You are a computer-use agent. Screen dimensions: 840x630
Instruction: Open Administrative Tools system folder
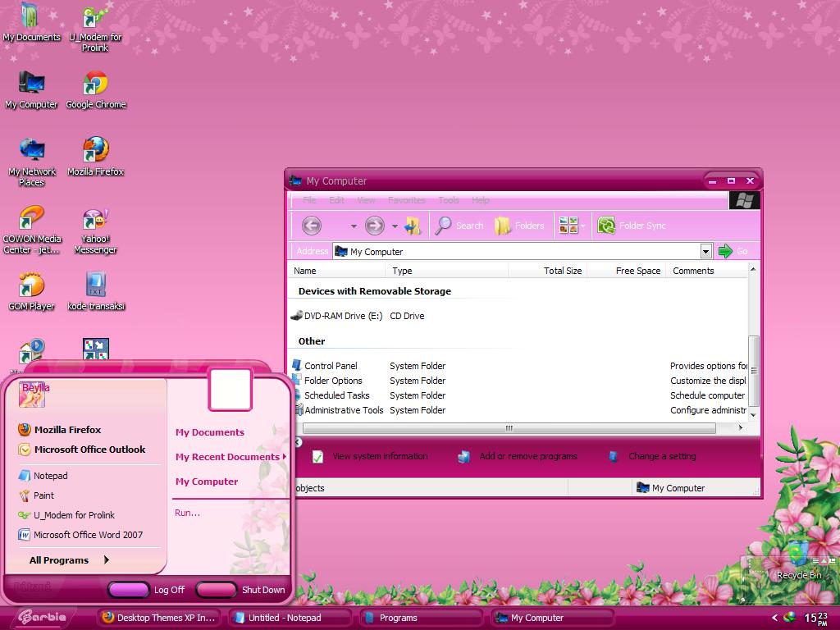click(x=345, y=410)
